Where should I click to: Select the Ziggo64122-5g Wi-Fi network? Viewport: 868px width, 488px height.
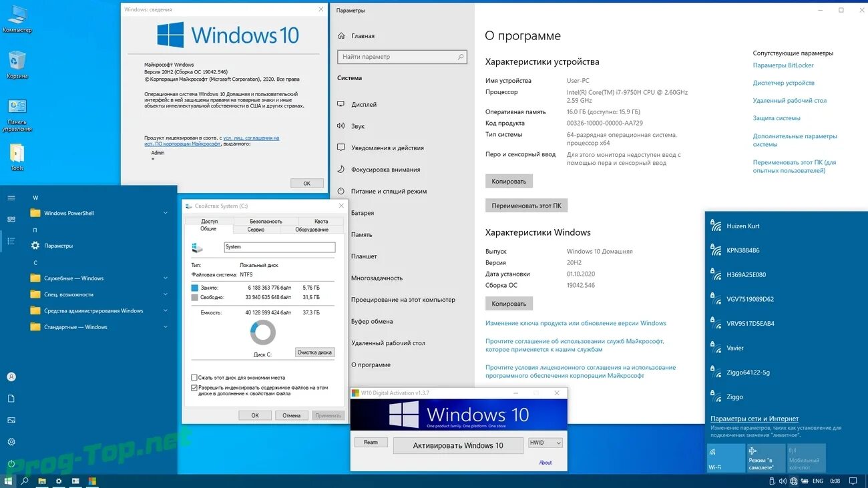click(785, 373)
